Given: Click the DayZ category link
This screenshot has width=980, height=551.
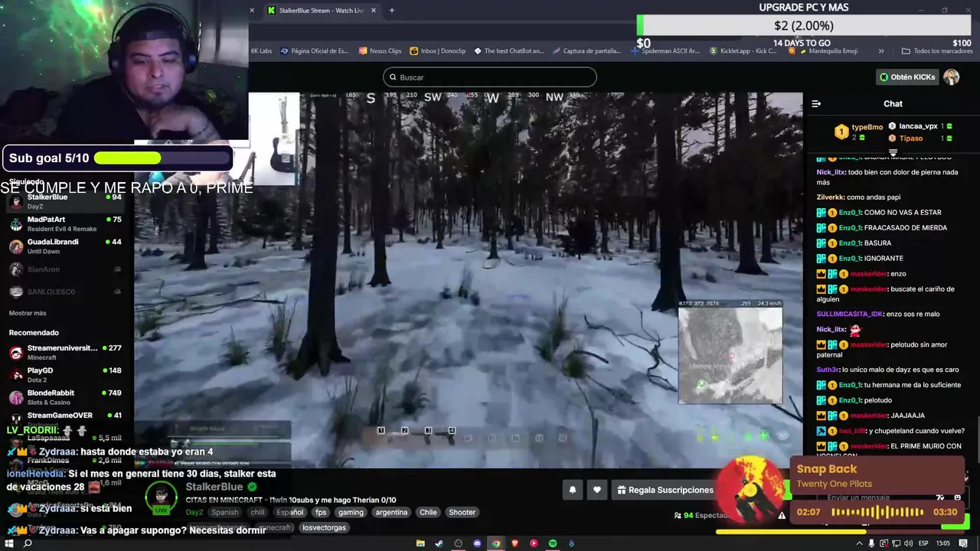Looking at the screenshot, I should pos(194,512).
